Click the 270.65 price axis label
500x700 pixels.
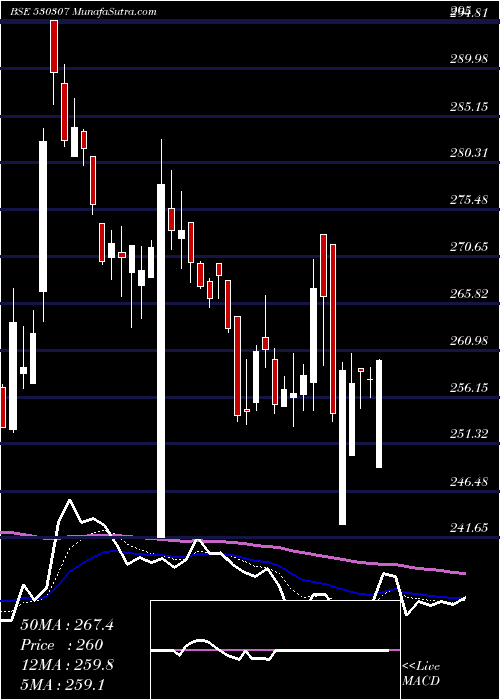click(469, 246)
